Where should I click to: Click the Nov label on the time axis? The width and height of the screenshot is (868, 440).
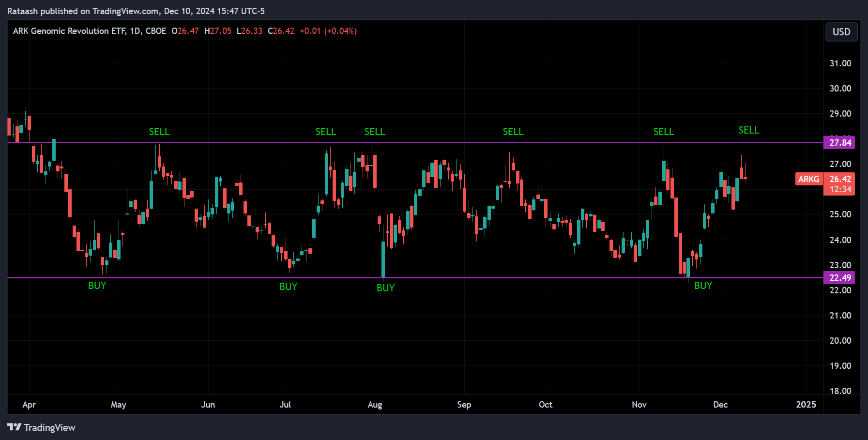[x=639, y=405]
